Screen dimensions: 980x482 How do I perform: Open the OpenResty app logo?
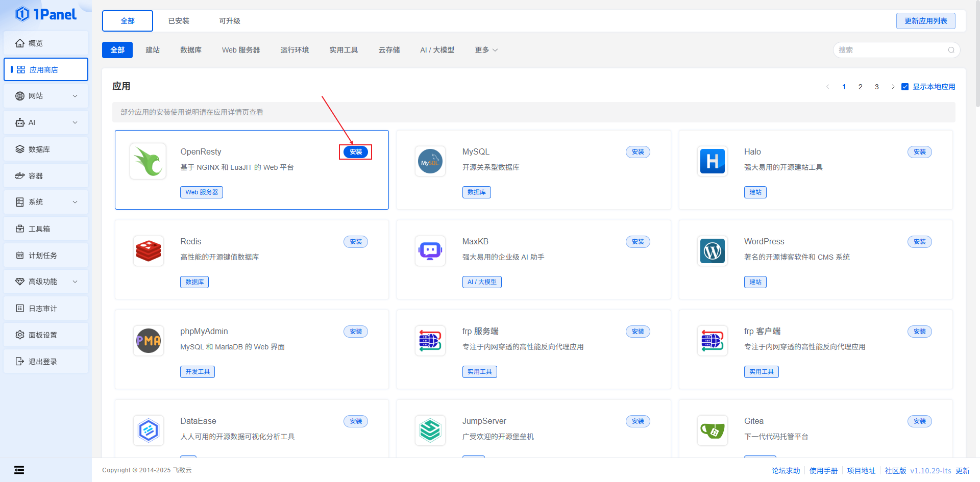(148, 161)
